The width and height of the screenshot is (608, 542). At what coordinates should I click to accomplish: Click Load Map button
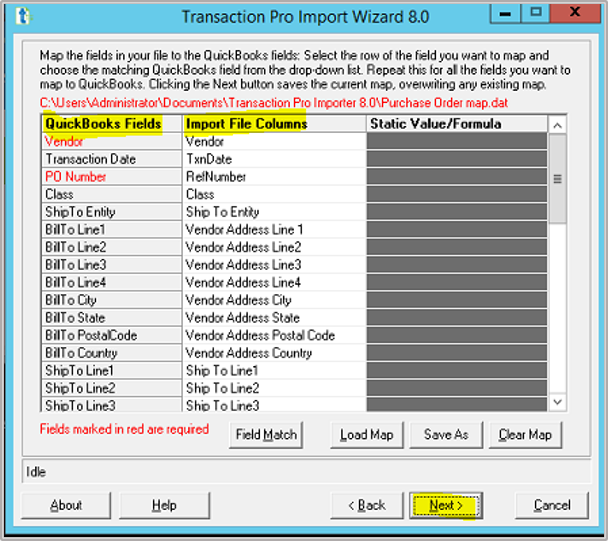click(x=366, y=435)
